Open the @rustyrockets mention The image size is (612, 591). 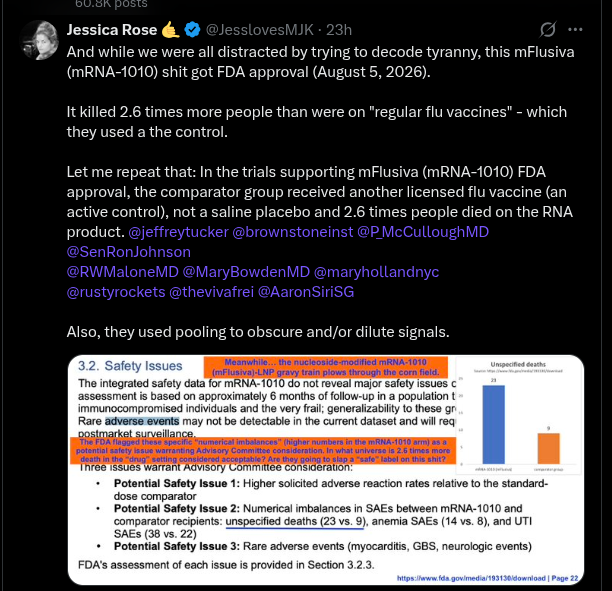click(116, 292)
